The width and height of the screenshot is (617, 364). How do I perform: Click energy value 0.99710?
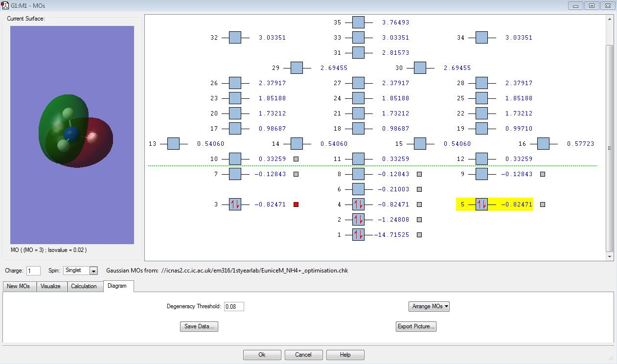point(519,129)
